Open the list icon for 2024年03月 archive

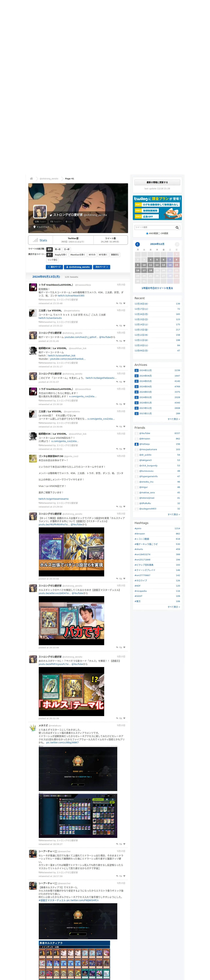click(x=136, y=392)
